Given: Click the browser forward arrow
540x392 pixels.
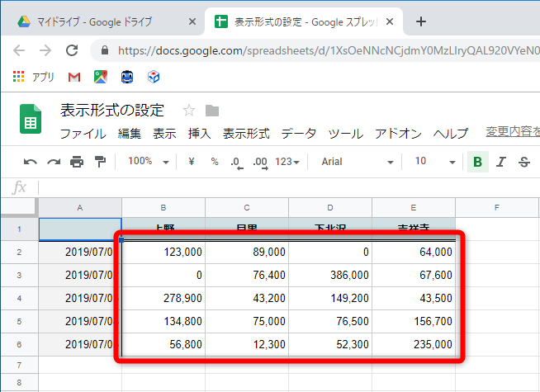Looking at the screenshot, I should (45, 50).
